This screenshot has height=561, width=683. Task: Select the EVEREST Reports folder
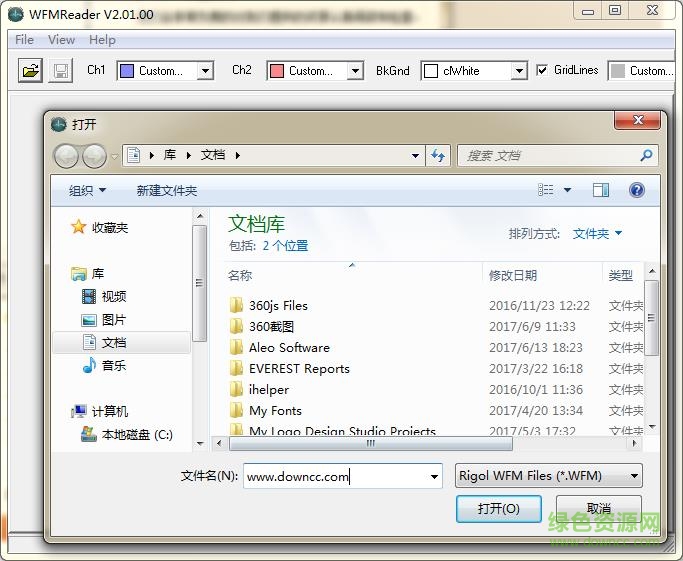coord(299,369)
